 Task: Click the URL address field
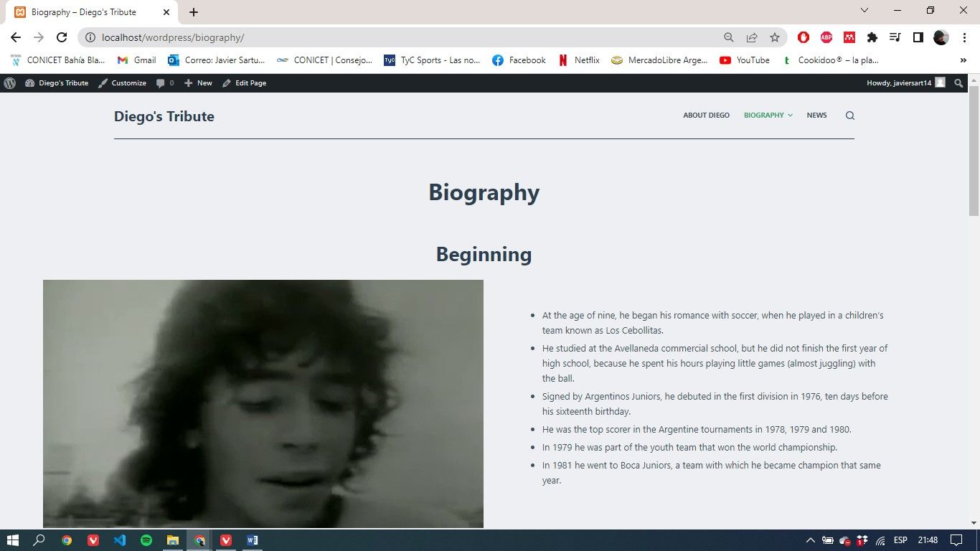point(402,37)
